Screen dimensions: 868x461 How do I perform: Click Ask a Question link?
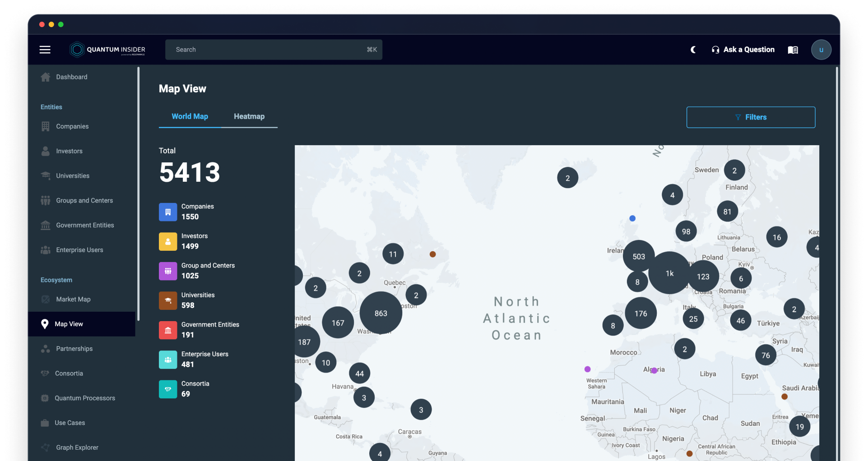(x=749, y=50)
